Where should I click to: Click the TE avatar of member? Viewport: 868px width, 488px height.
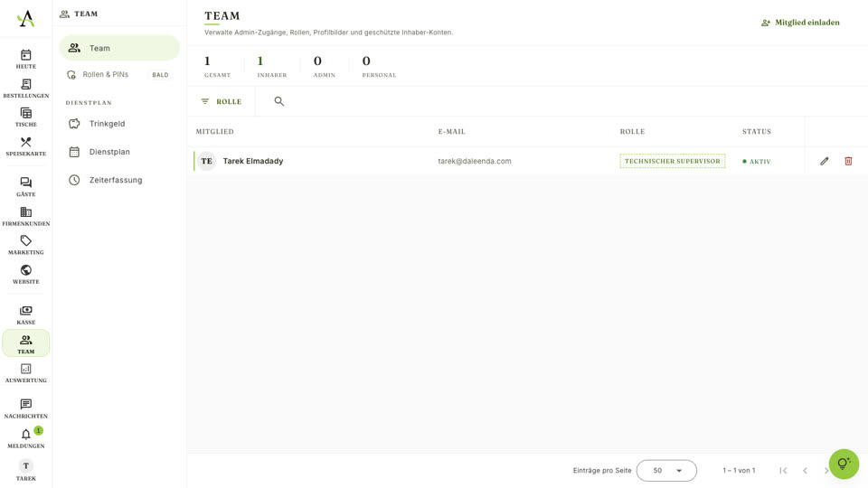[206, 161]
